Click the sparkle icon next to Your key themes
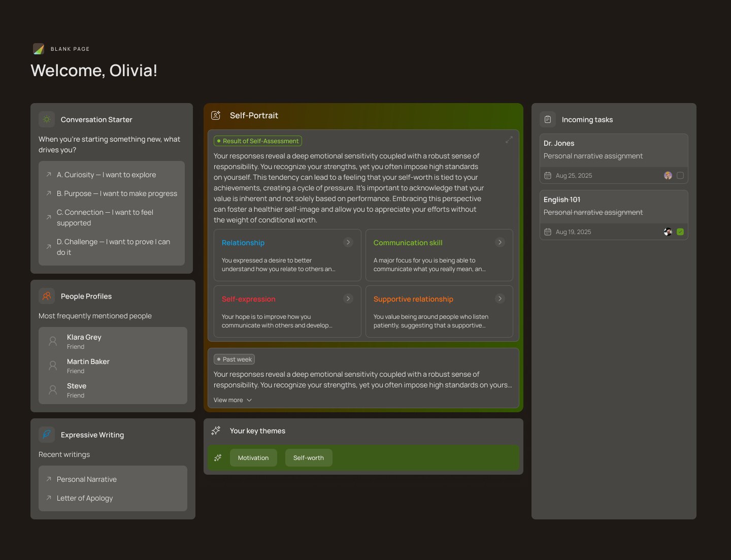 (x=216, y=431)
